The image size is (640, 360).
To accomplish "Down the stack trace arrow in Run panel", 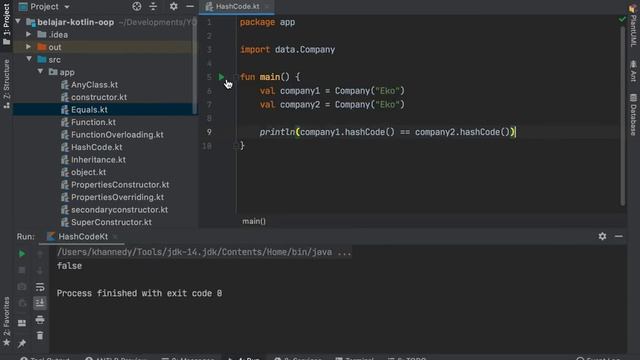I will [x=40, y=270].
